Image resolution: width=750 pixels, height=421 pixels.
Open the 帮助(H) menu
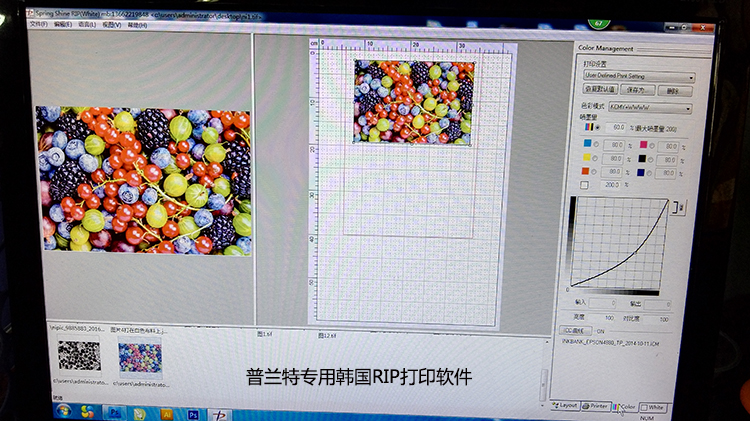(137, 25)
